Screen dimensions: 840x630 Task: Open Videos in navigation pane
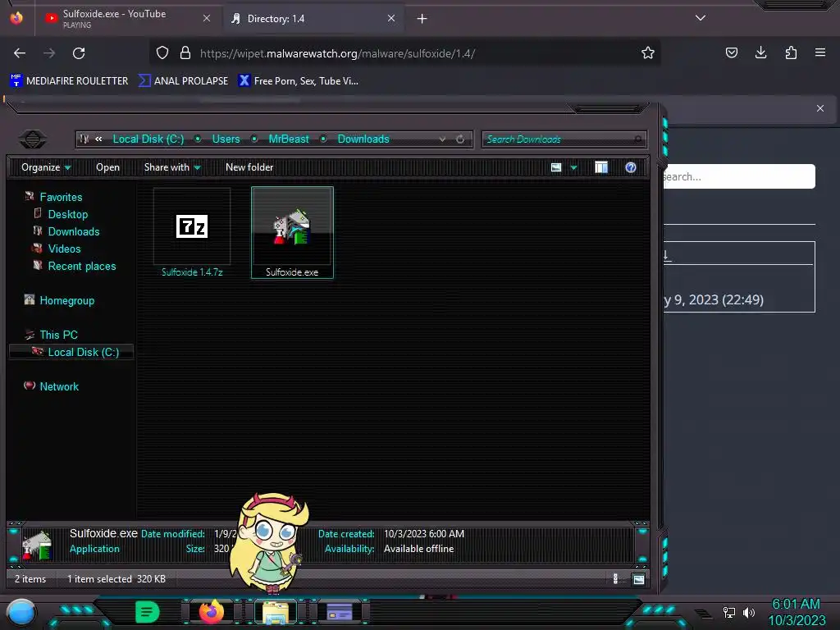coord(64,249)
